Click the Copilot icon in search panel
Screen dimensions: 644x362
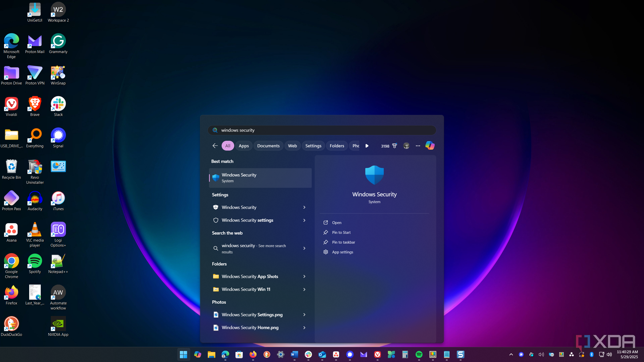click(x=430, y=146)
